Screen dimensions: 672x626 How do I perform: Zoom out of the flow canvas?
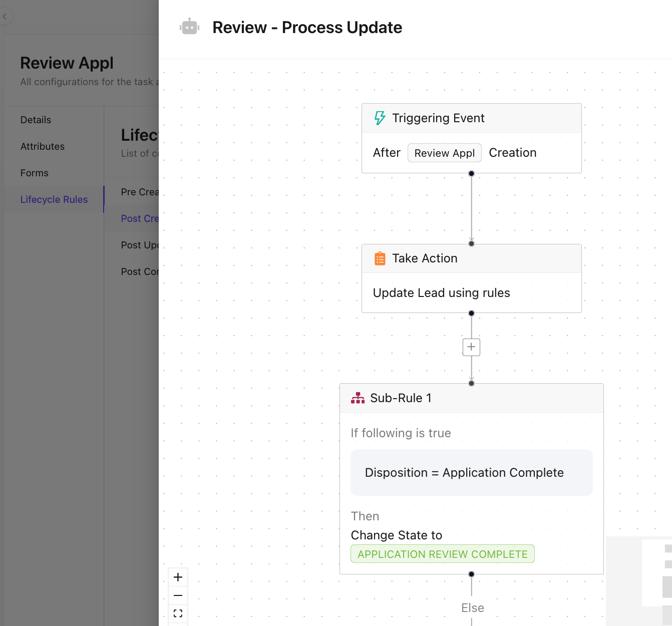[178, 595]
